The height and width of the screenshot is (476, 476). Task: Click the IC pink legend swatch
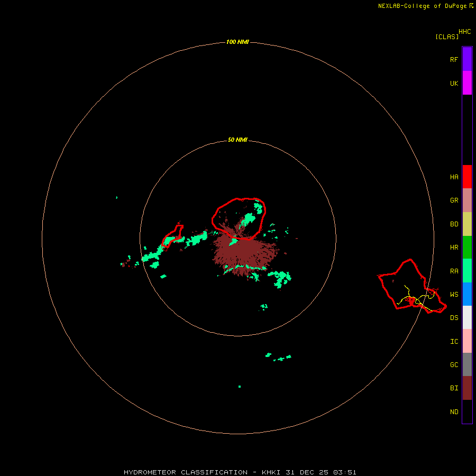467,341
